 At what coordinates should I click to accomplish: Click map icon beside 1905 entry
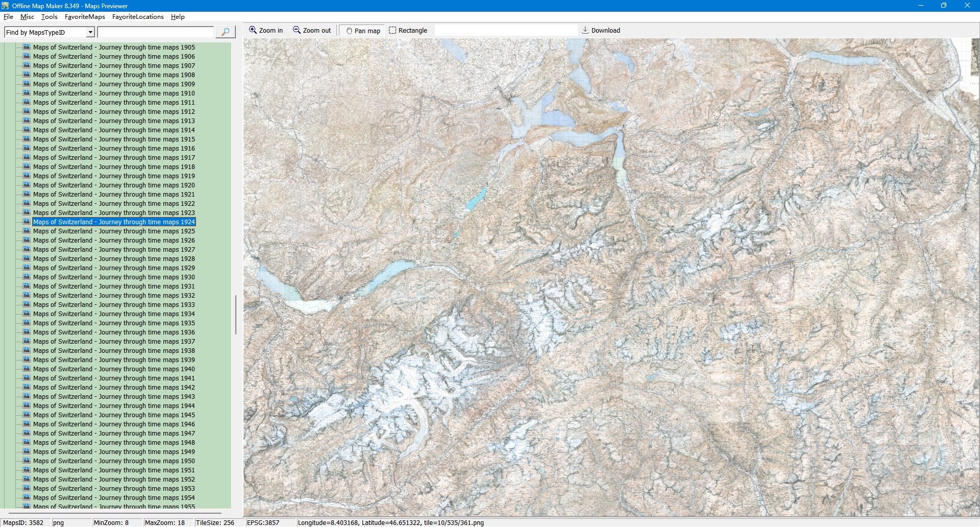click(27, 47)
